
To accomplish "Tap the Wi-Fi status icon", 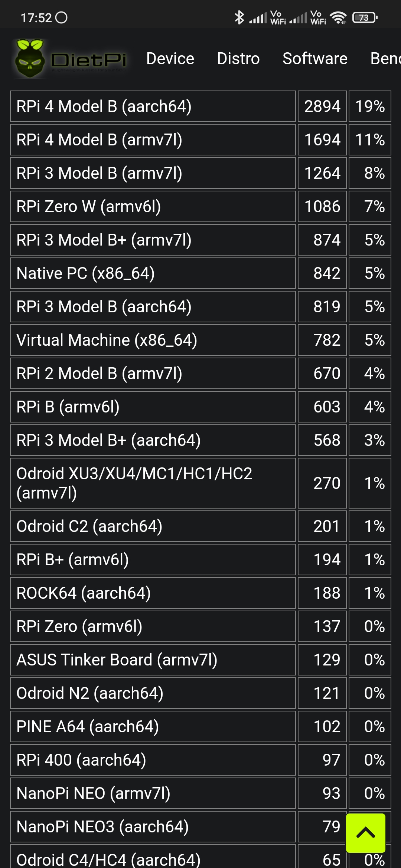I will 338,17.
